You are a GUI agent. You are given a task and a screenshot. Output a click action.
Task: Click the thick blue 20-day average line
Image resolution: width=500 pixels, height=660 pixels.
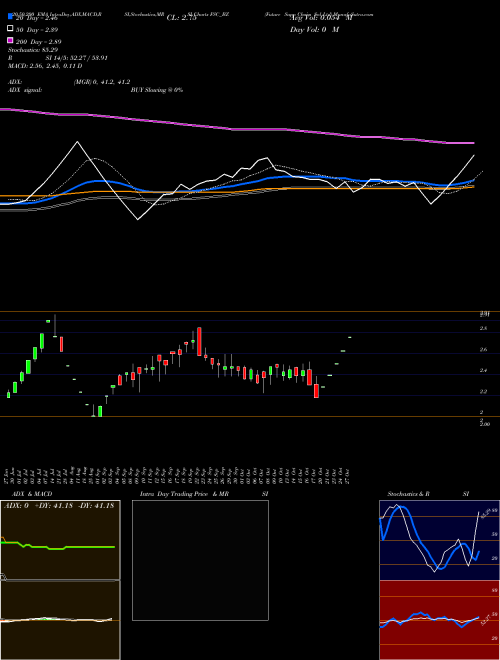(236, 185)
